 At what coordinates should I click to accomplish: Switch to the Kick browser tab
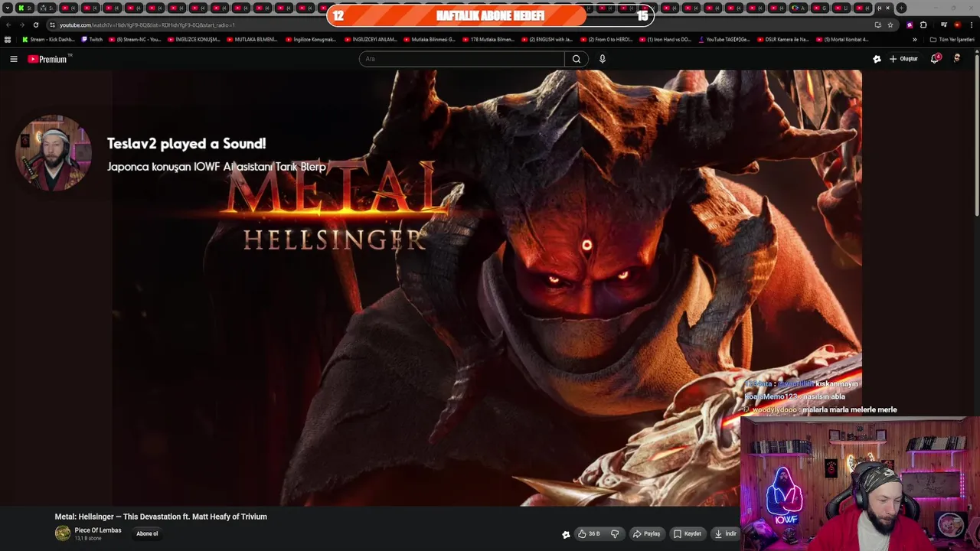24,8
